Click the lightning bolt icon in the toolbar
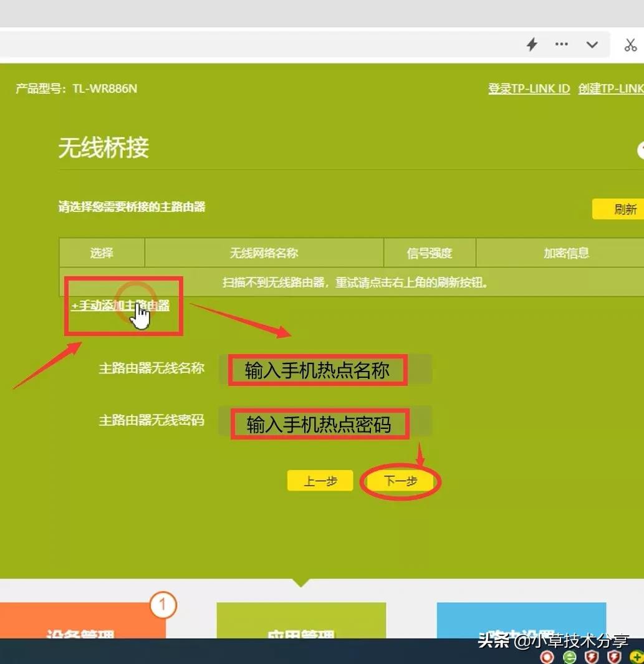 (x=531, y=44)
